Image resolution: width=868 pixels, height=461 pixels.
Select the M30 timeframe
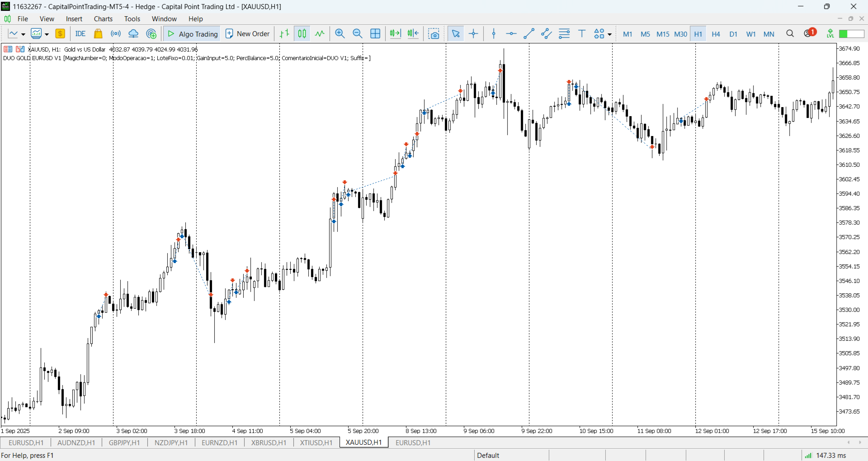681,34
